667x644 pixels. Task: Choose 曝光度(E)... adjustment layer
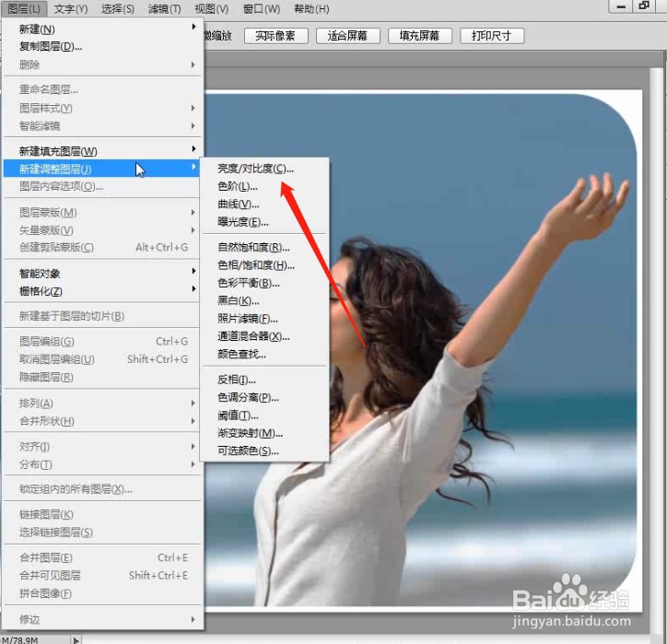coord(264,222)
